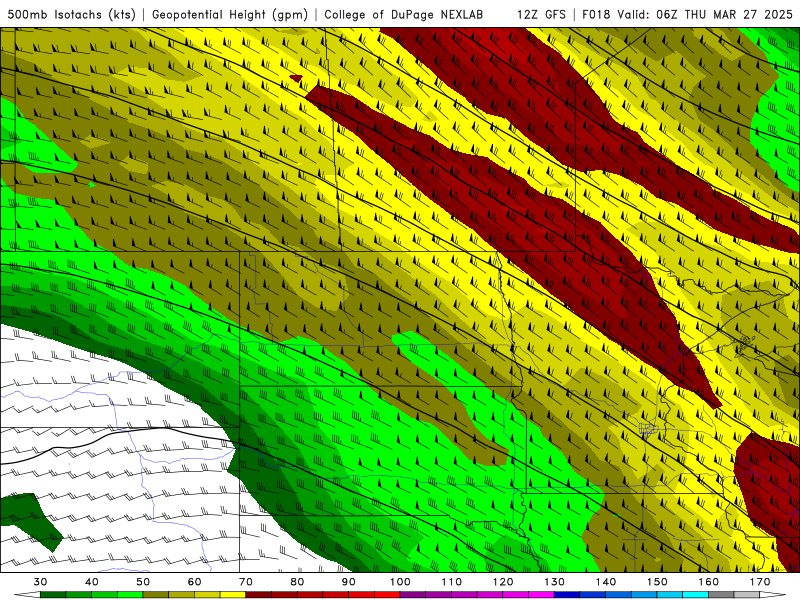Screen dimensions: 800x600
Task: Click the legend label '140'
Action: pos(606,582)
